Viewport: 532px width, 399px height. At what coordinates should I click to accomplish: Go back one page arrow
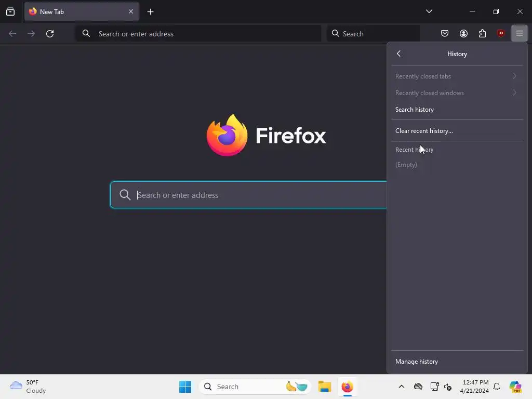[x=12, y=34]
